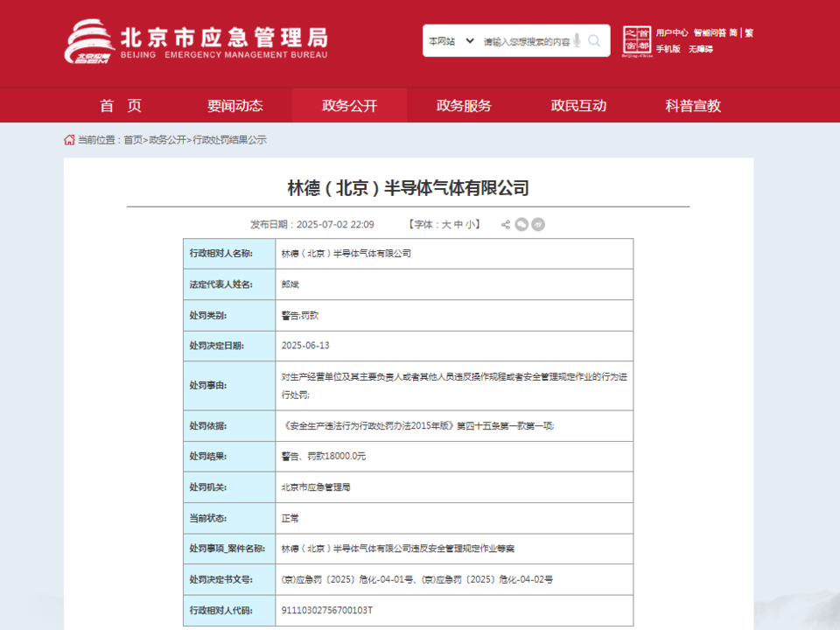This screenshot has height=630, width=840.
Task: Click the 处罚事由 description text
Action: click(x=454, y=386)
